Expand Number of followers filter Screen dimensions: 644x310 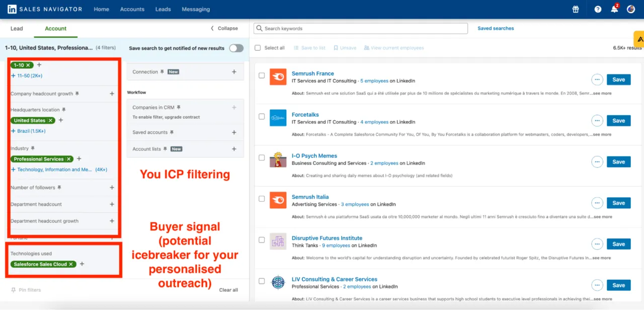(x=112, y=188)
